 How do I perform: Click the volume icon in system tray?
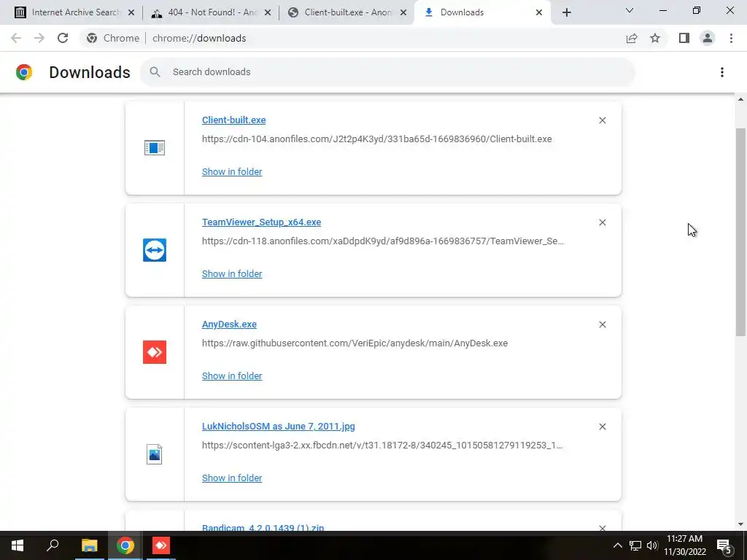tap(651, 545)
